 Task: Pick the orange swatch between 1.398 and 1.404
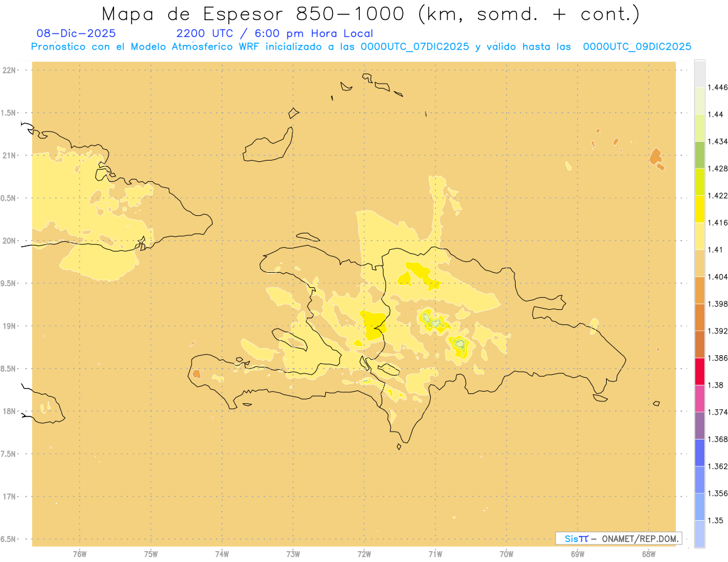pyautogui.click(x=699, y=290)
